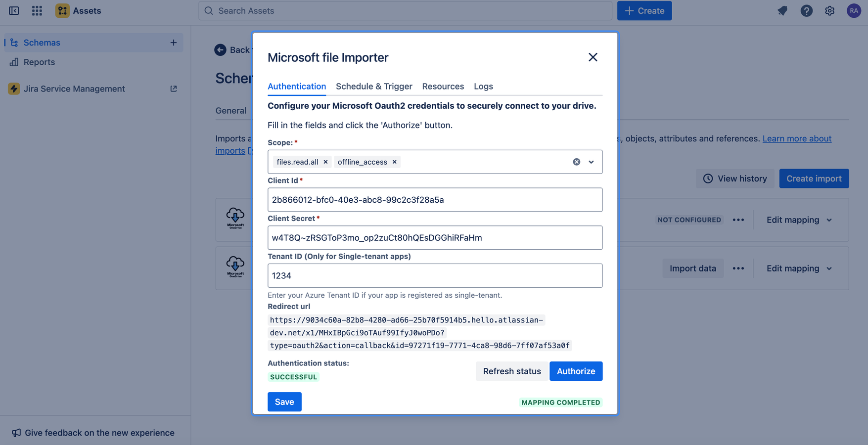The width and height of the screenshot is (868, 445).
Task: Click the Back arrow icon
Action: (x=221, y=49)
